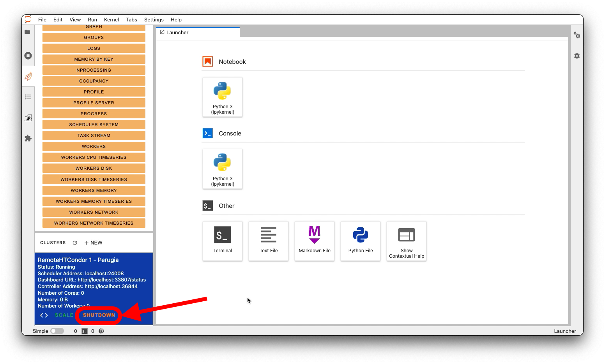Open WORKERS CPU TIMESERIES dashboard
The width and height of the screenshot is (605, 364).
click(94, 157)
